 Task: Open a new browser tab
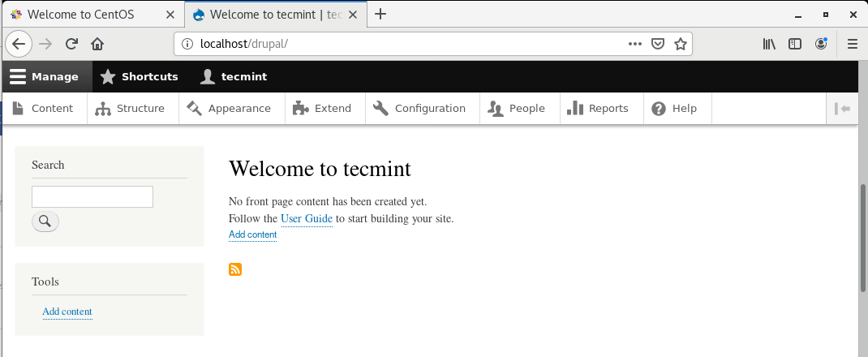(380, 15)
